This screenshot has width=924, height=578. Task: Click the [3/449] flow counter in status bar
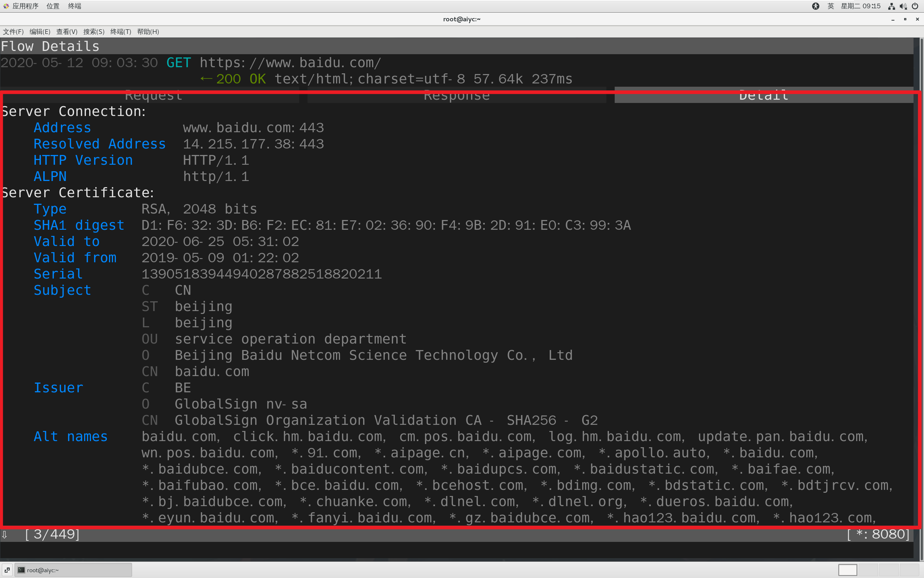click(x=52, y=534)
